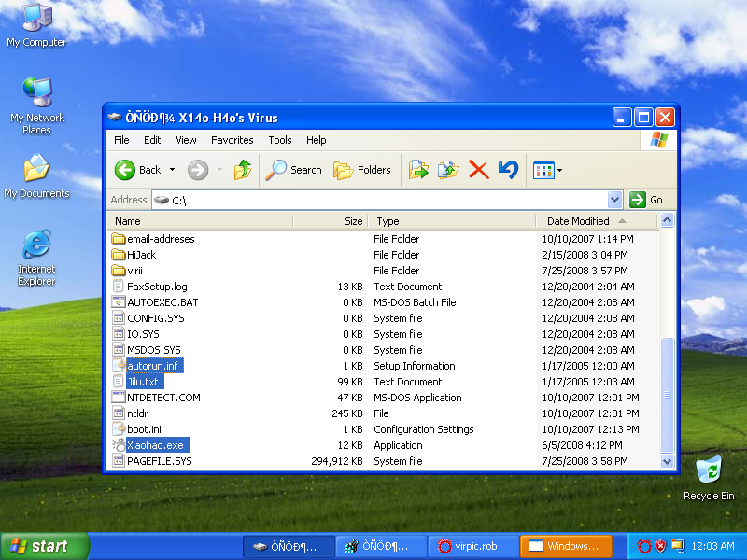Click the drive icon in title bar
747x560 pixels.
[114, 117]
